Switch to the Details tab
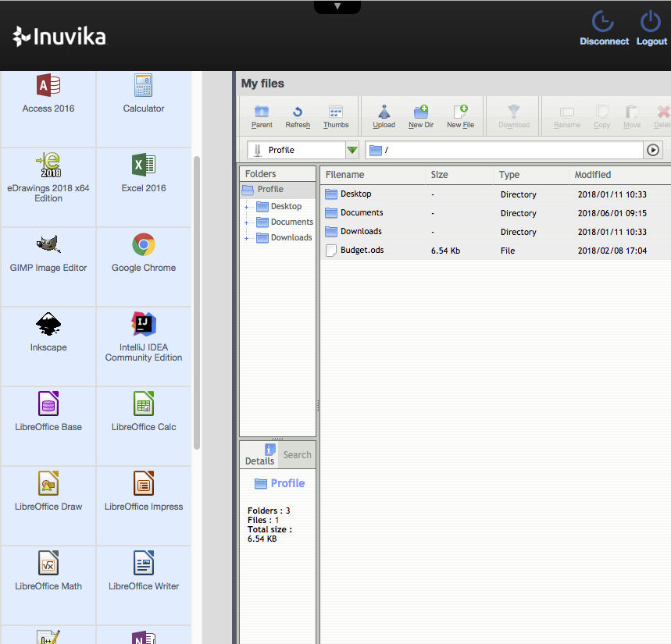 259,455
